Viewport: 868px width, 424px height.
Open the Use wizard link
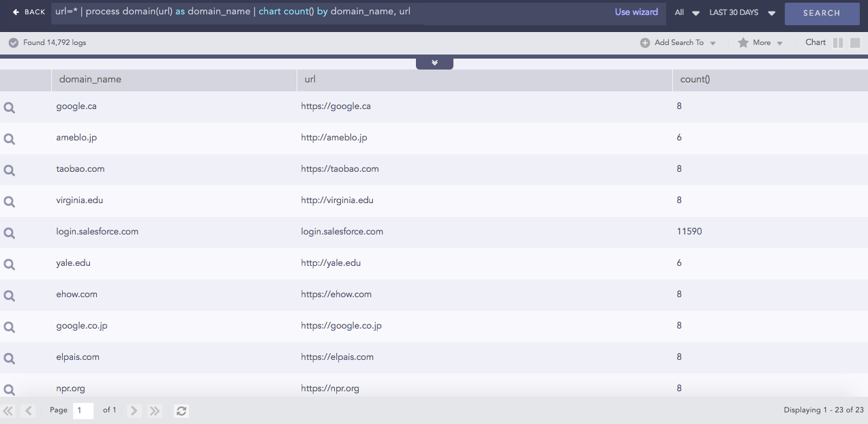click(x=635, y=12)
